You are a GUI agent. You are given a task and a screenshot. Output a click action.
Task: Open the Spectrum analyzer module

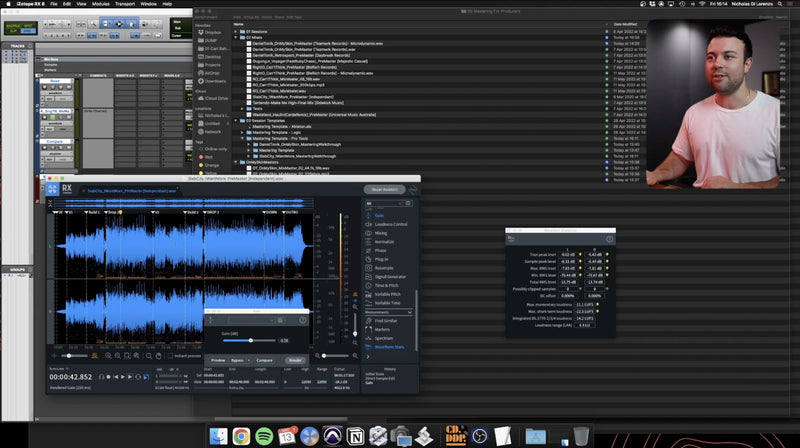[385, 338]
